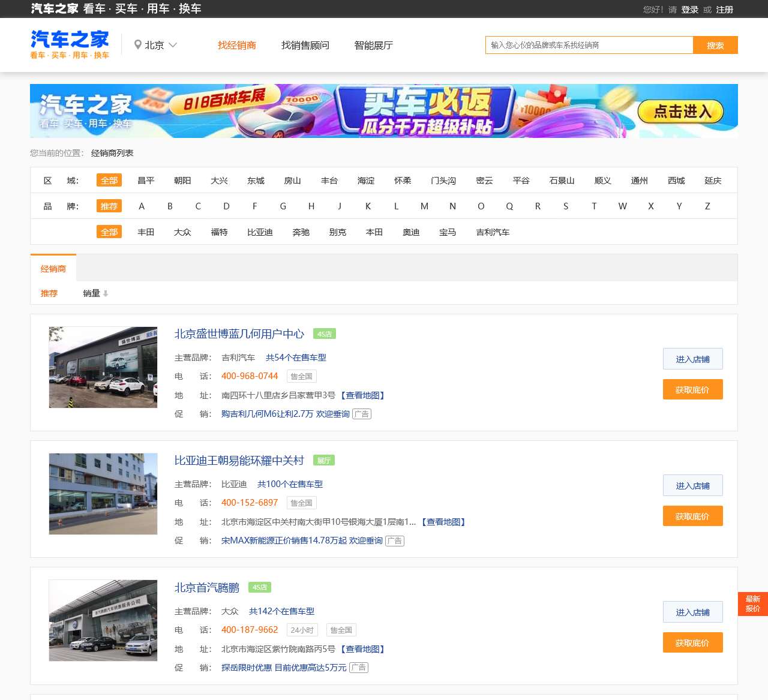The image size is (768, 700).
Task: Select brand letter B
Action: (x=170, y=206)
